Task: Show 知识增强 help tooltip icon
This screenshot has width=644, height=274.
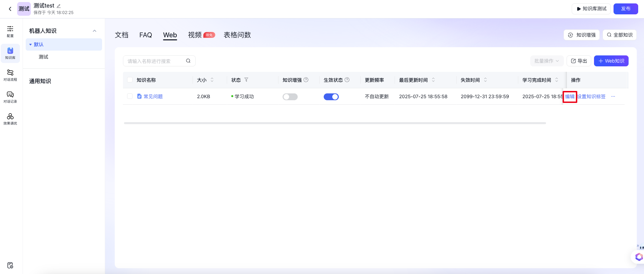Action: pyautogui.click(x=306, y=80)
